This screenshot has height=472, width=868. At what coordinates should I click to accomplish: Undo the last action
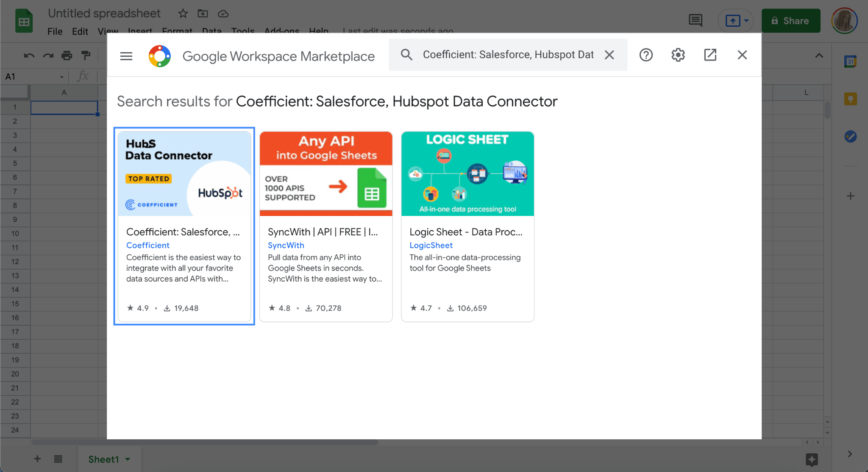point(29,56)
